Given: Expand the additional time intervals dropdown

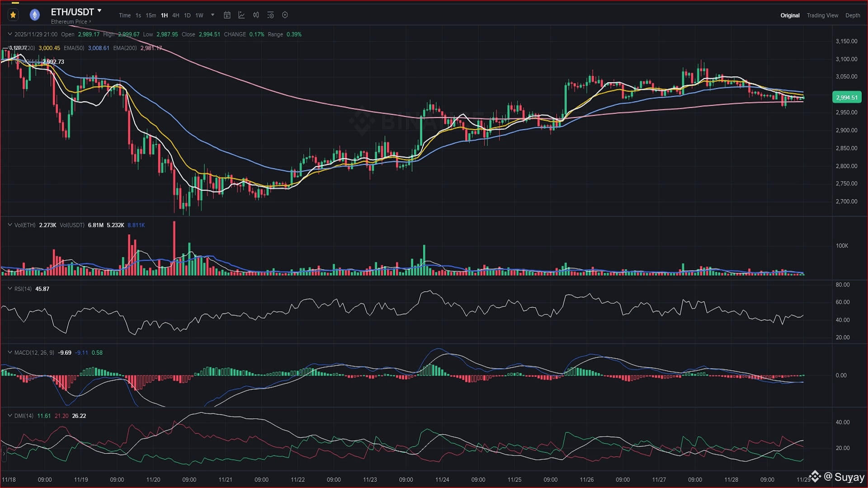Looking at the screenshot, I should pyautogui.click(x=212, y=15).
